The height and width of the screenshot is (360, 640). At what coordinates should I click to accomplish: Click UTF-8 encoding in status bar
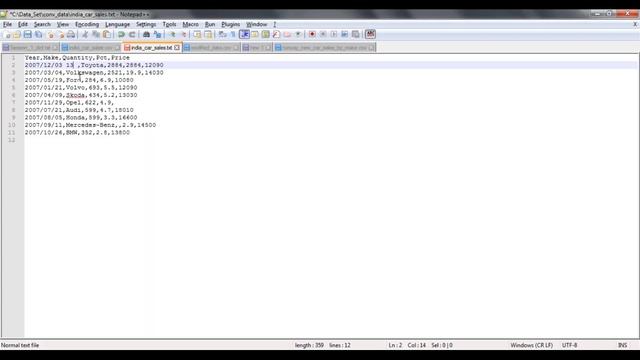pyautogui.click(x=569, y=345)
